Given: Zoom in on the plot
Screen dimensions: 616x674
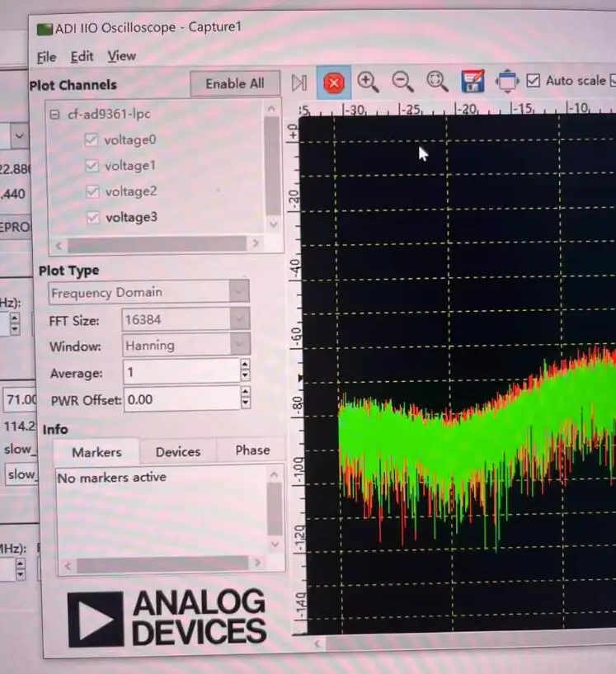Looking at the screenshot, I should tap(368, 82).
